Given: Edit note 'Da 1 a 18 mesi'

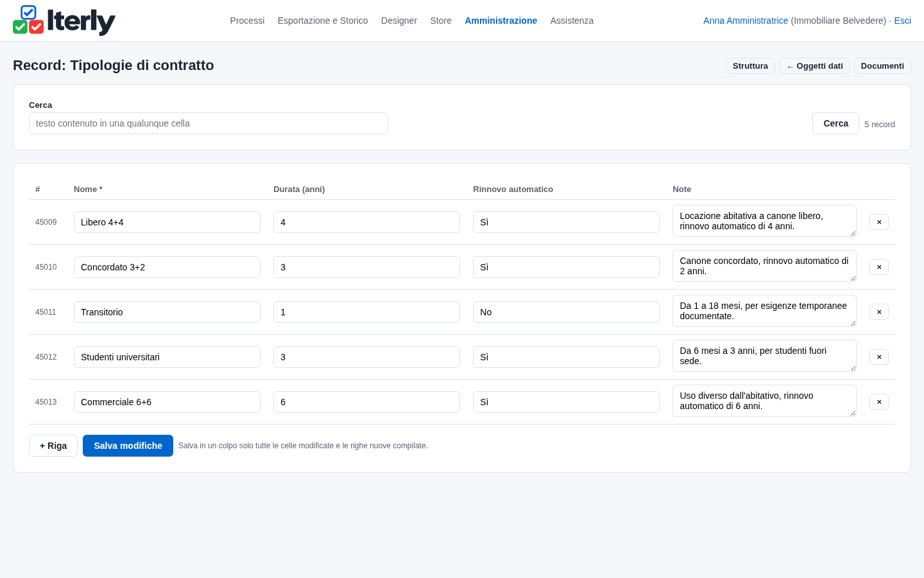Looking at the screenshot, I should click(764, 311).
